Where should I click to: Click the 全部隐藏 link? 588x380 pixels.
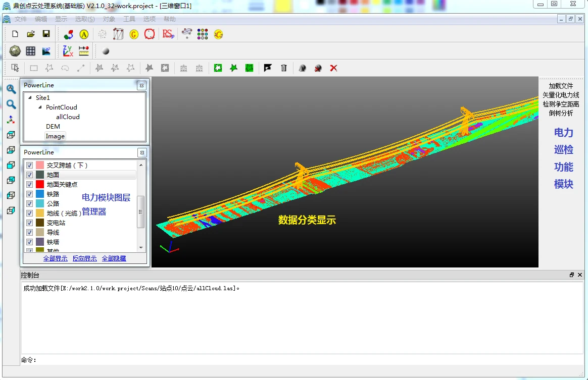pos(114,258)
